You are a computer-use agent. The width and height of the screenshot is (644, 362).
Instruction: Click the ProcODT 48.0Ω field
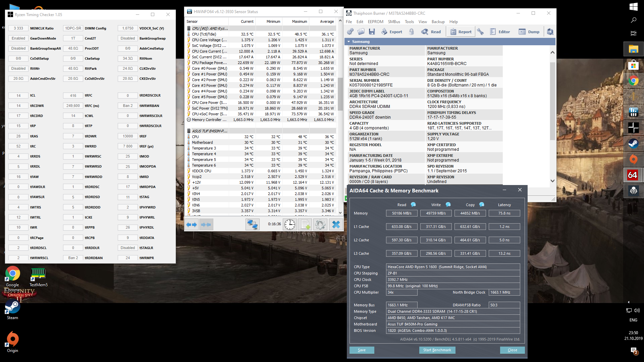click(73, 49)
